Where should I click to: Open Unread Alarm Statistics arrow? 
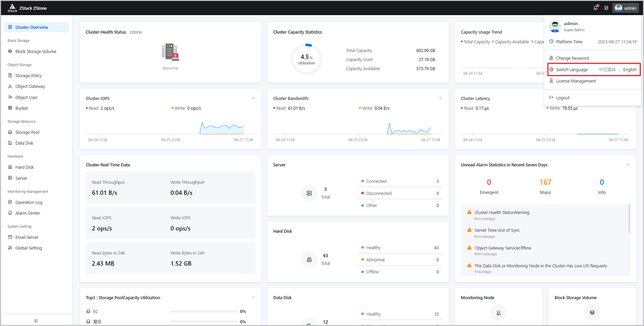[x=627, y=165]
